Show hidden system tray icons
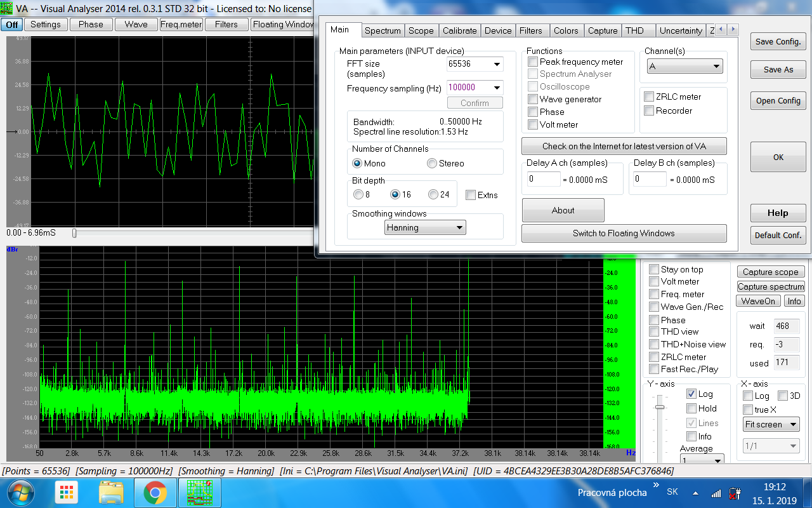812x508 pixels. pos(695,493)
